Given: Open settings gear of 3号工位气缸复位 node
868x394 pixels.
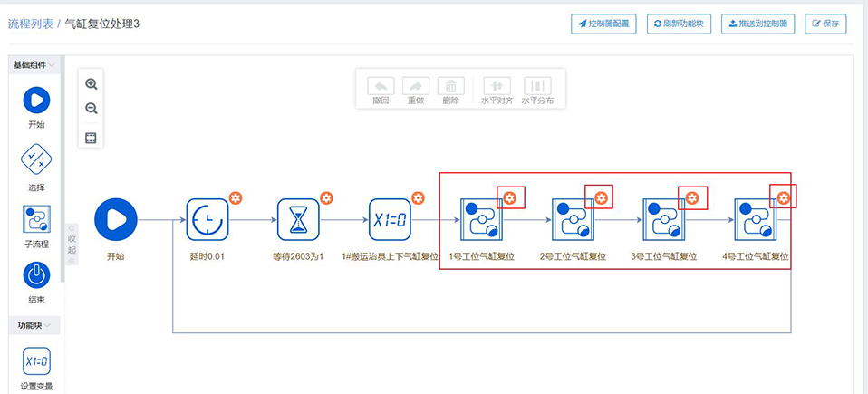Looking at the screenshot, I should [x=692, y=197].
